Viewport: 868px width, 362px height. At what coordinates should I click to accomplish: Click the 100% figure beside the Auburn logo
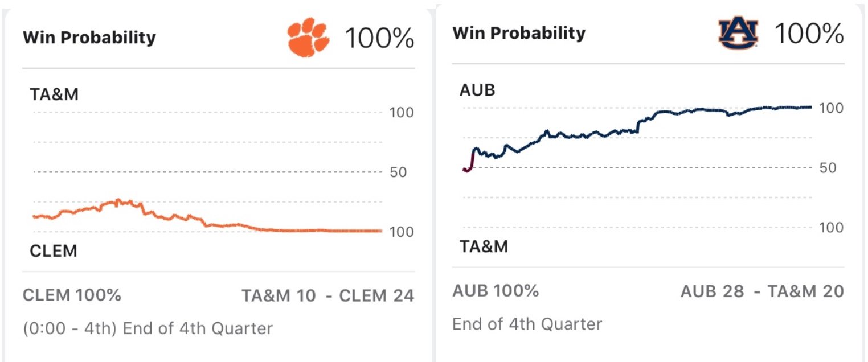[x=809, y=34]
